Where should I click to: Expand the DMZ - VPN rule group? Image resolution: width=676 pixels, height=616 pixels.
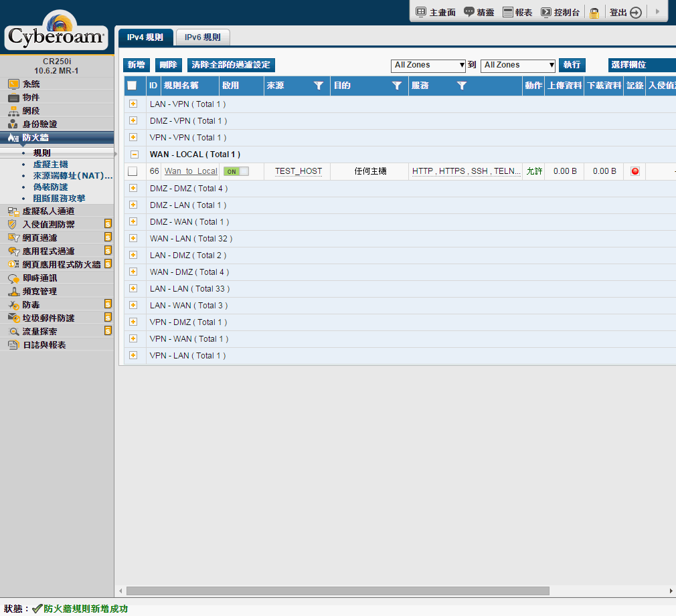133,120
